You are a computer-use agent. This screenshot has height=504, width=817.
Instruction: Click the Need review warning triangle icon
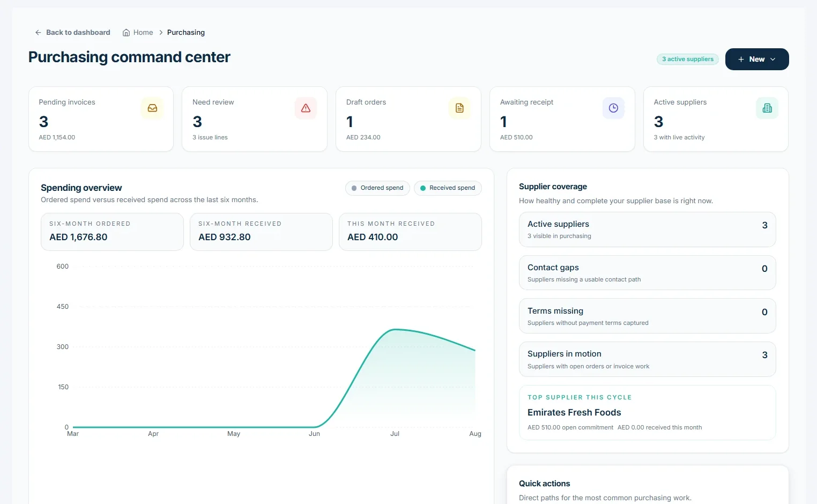(x=306, y=108)
